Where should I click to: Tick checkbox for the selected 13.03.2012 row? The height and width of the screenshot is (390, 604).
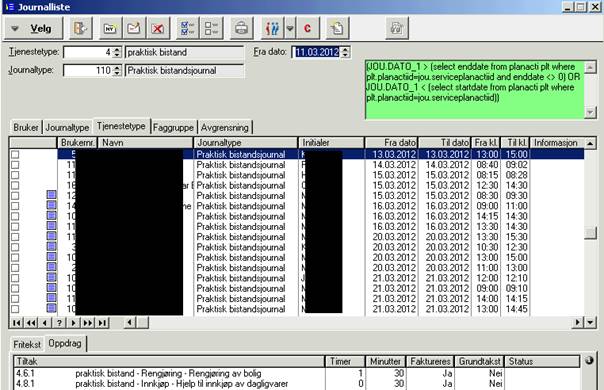(x=15, y=155)
